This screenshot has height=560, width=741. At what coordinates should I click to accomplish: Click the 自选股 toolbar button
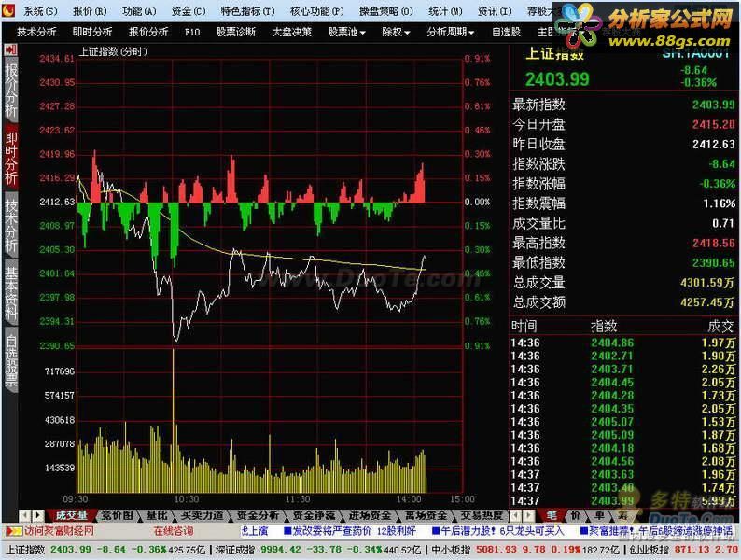(506, 32)
